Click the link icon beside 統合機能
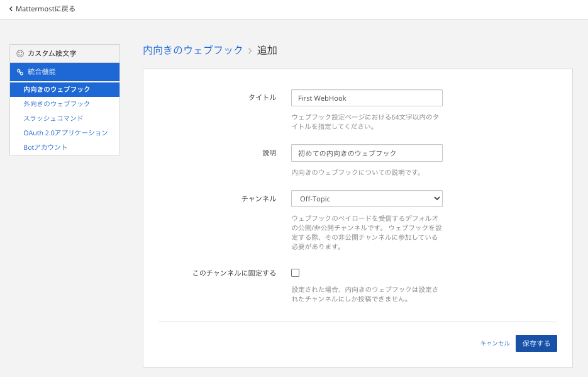This screenshot has height=377, width=588. click(x=20, y=72)
